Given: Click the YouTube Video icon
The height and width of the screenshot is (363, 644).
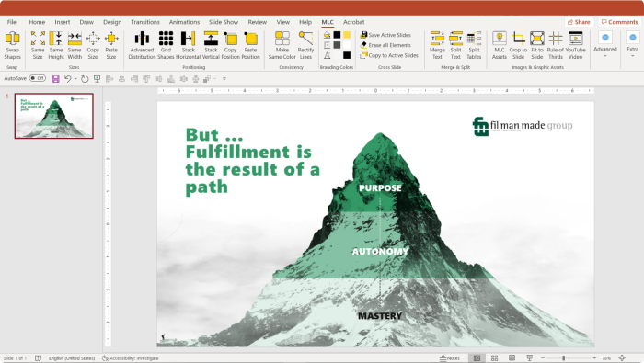Looking at the screenshot, I should pos(575,45).
